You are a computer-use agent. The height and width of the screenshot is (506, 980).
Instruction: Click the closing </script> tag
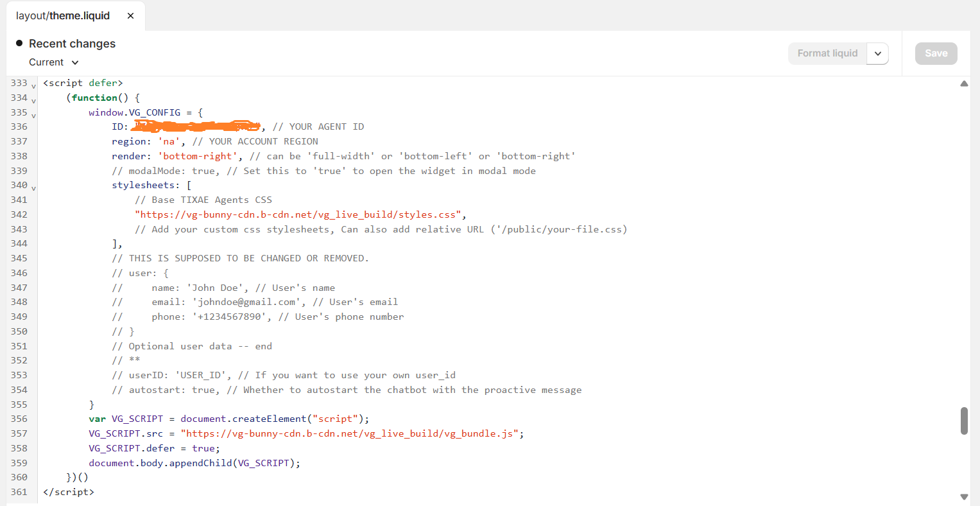(69, 492)
